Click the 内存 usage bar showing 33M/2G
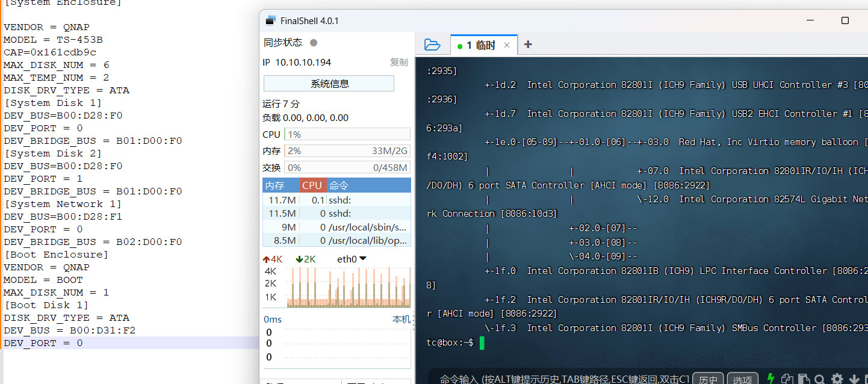 pos(347,150)
